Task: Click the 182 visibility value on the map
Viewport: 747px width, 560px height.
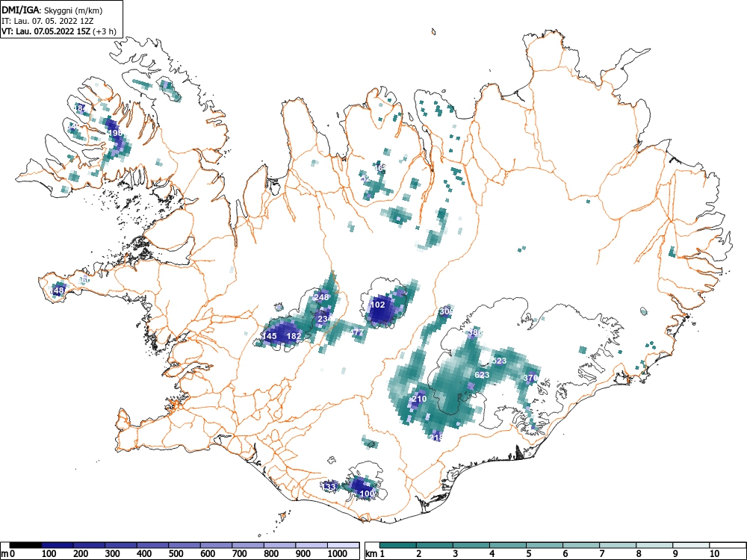Action: (x=294, y=336)
